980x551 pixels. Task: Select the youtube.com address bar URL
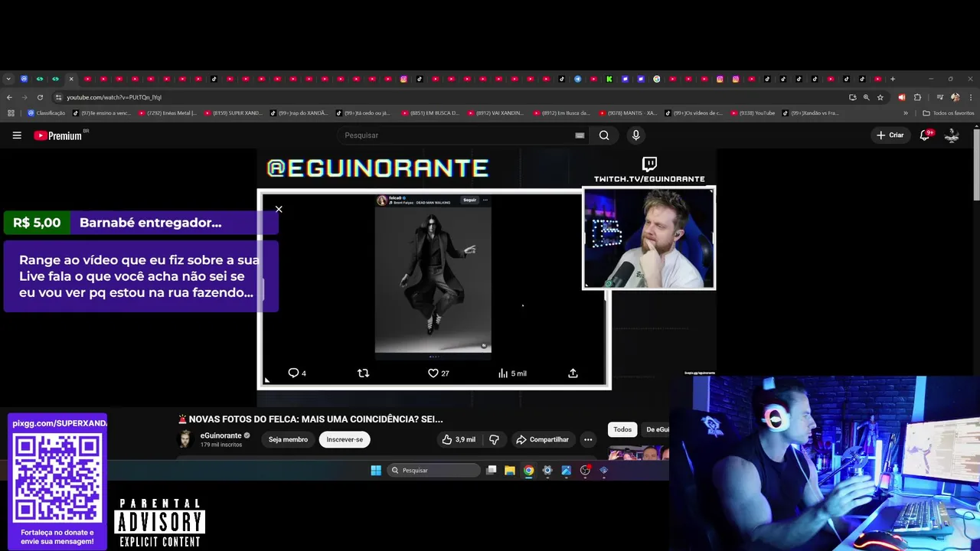(x=114, y=97)
